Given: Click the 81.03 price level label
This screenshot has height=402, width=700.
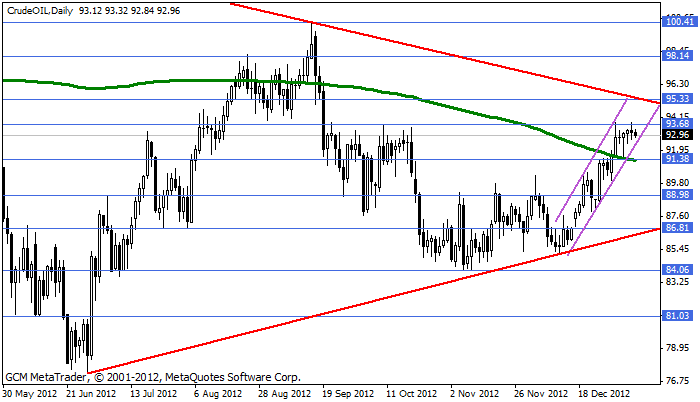Looking at the screenshot, I should tap(678, 316).
